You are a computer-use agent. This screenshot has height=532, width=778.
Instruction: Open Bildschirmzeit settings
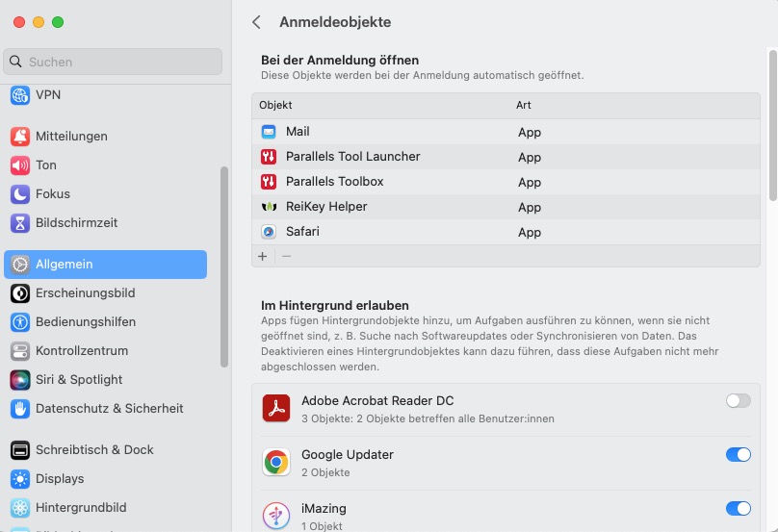pyautogui.click(x=76, y=222)
